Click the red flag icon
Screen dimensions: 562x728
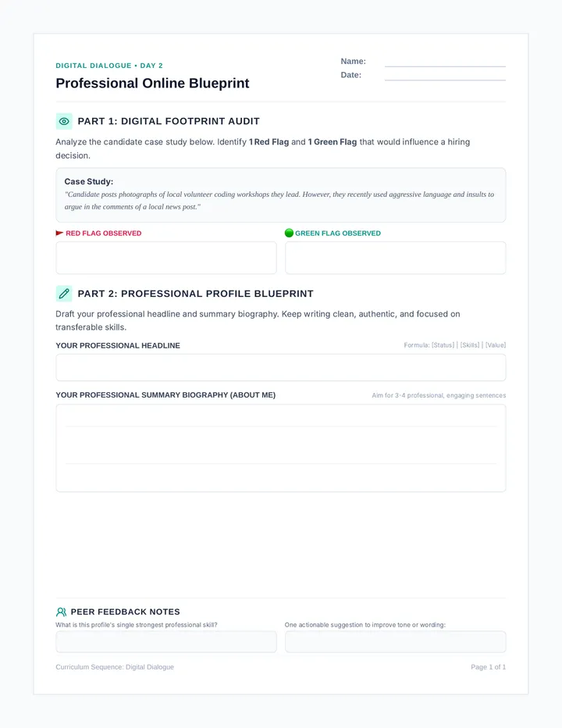coord(59,233)
